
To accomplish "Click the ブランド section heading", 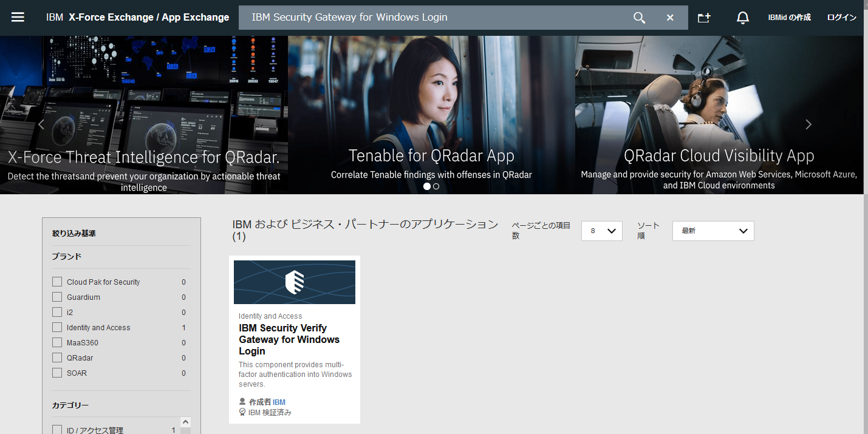I will (67, 256).
